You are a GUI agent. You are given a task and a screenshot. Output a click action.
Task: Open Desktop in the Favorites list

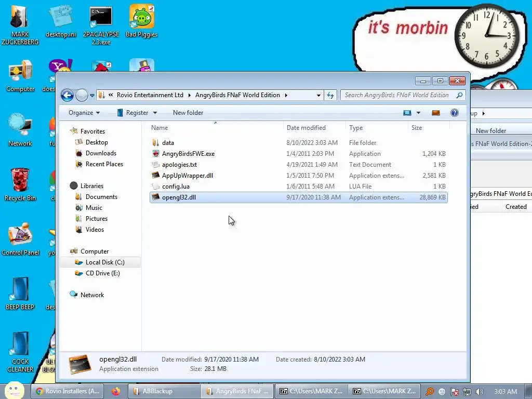point(97,142)
